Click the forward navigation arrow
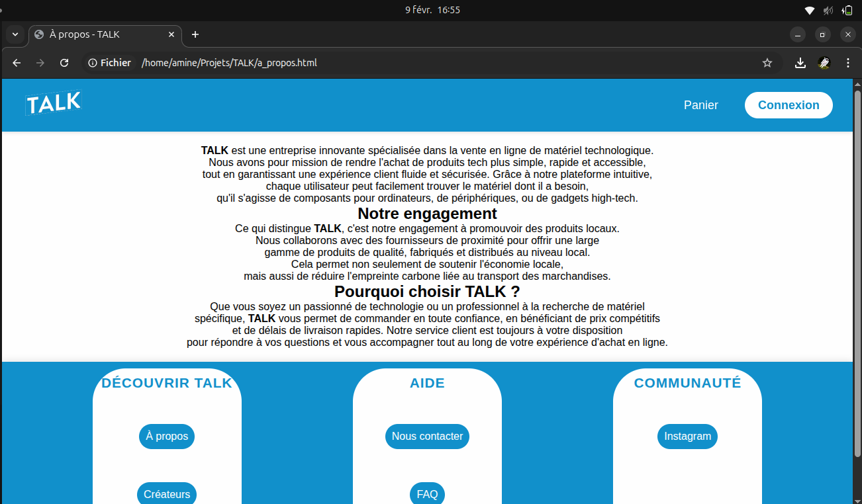 point(40,63)
